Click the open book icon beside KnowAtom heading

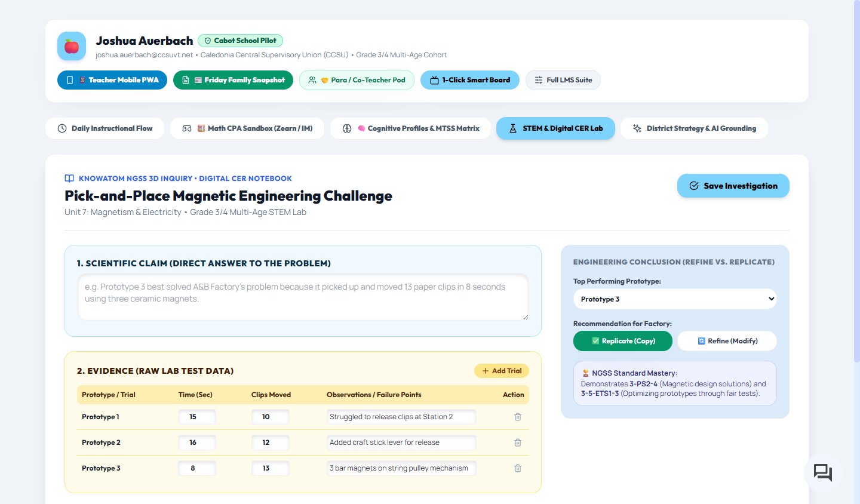[x=69, y=179]
